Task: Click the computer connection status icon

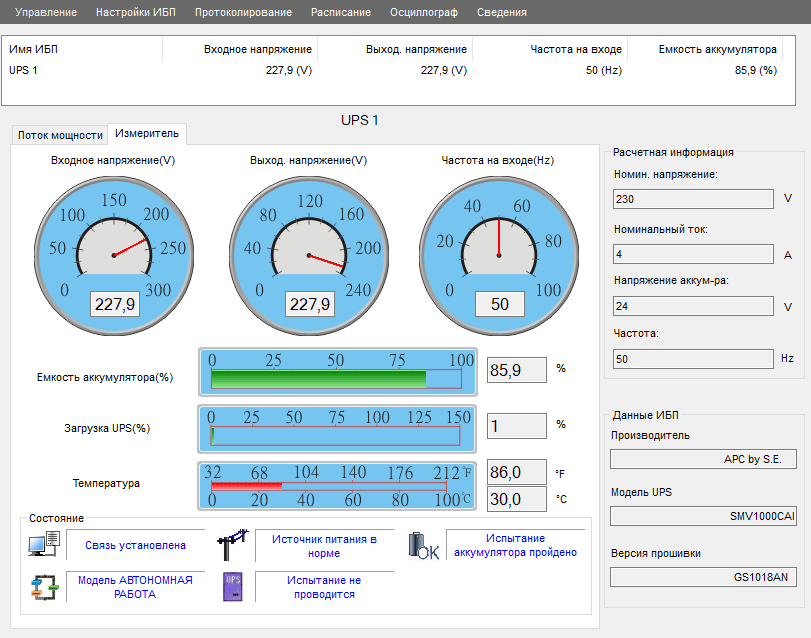Action: pyautogui.click(x=45, y=544)
